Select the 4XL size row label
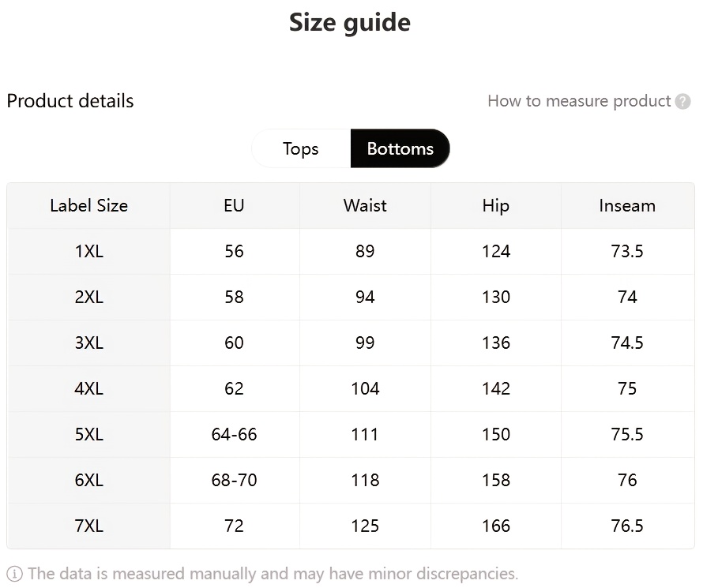The image size is (703, 588). click(88, 388)
